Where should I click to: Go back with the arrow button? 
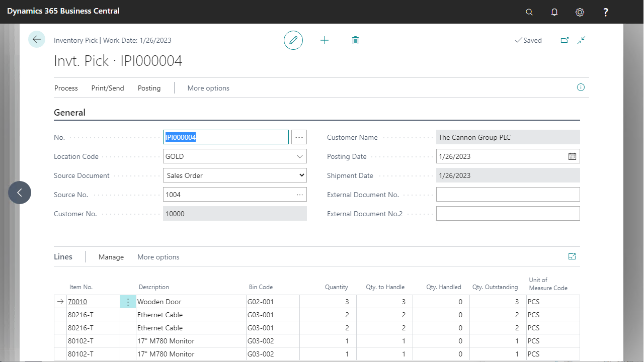(37, 39)
